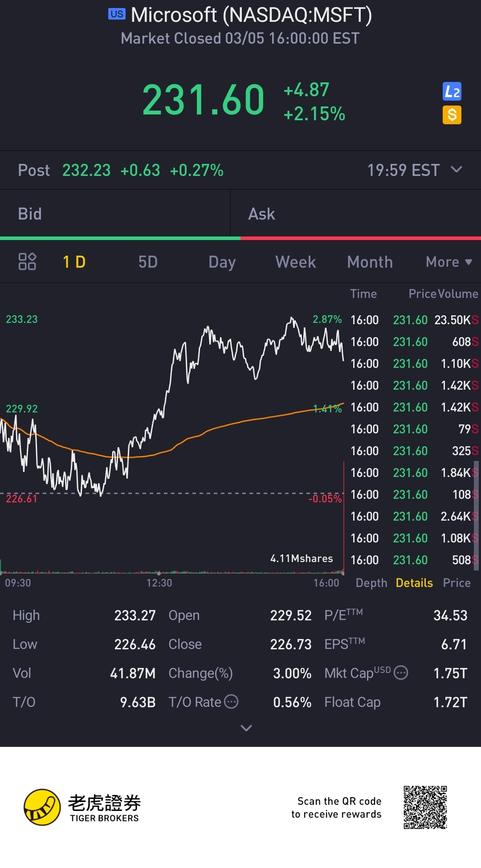Tap the Mkt Cap value 1.75T
The width and height of the screenshot is (481, 868).
(450, 673)
